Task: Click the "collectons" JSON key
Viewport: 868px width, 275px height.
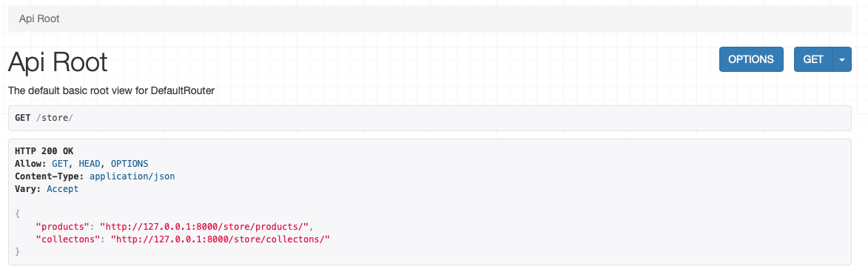Action: [68, 239]
